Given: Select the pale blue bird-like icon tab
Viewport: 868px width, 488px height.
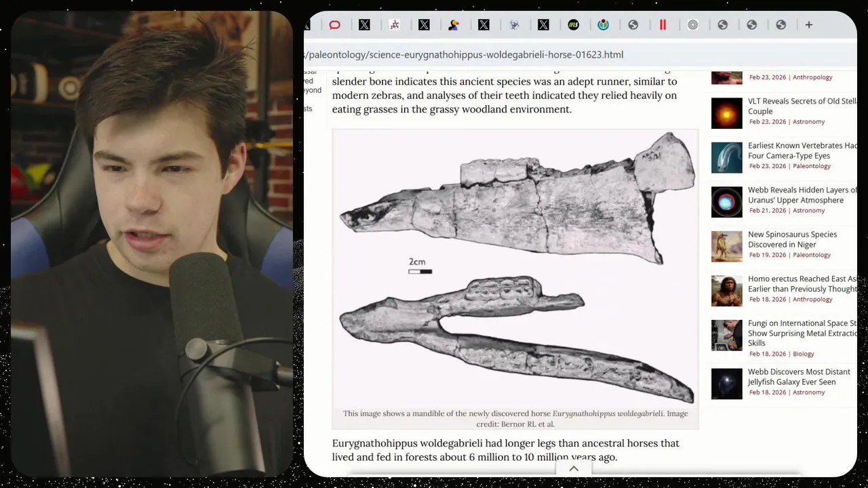Looking at the screenshot, I should tap(514, 25).
